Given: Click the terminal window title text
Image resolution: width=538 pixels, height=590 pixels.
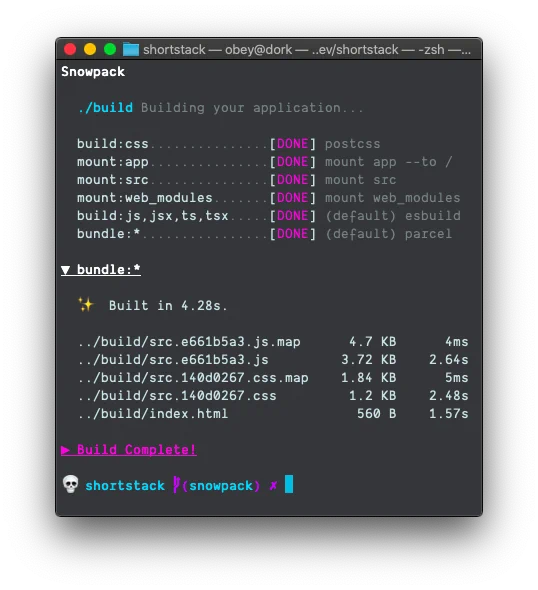Looking at the screenshot, I should [x=307, y=49].
